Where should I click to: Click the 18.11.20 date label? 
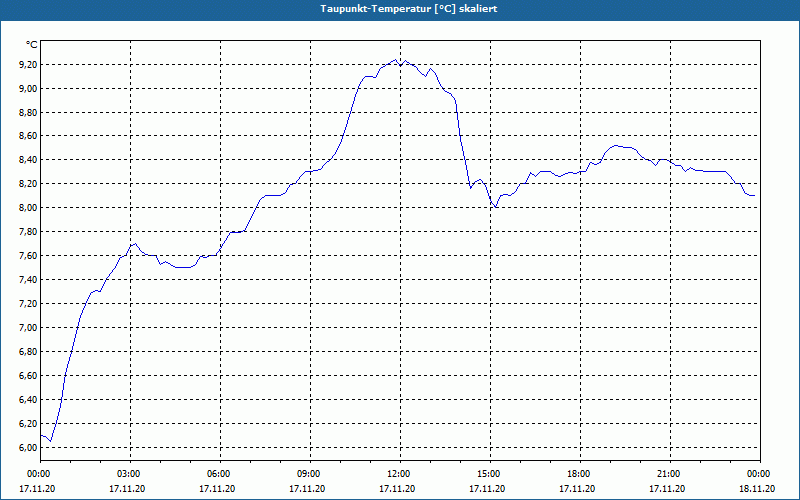757,489
